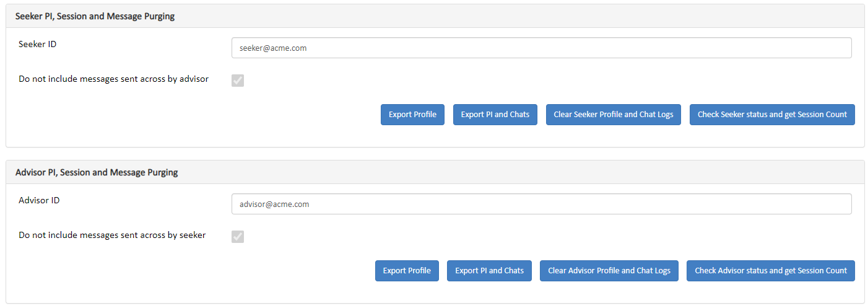This screenshot has width=868, height=308.
Task: Click the "Do not include messages sent across by advisor" label
Action: click(114, 79)
